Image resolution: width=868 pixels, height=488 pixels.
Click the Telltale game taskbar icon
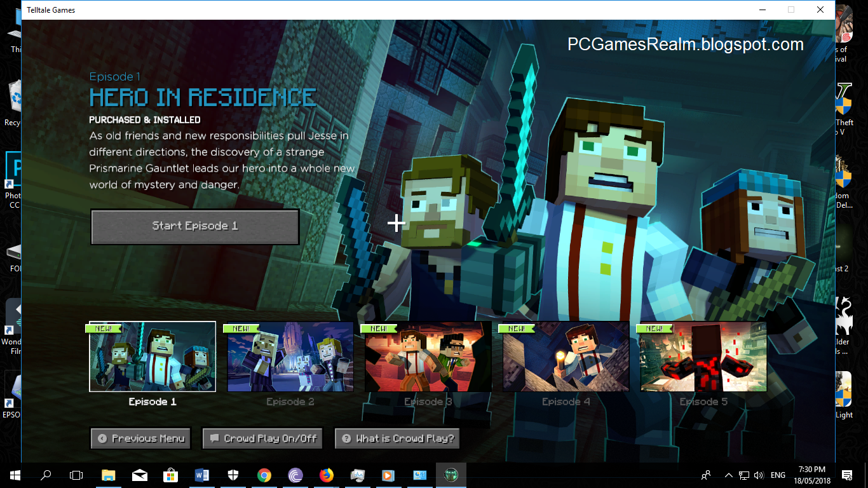tap(451, 475)
